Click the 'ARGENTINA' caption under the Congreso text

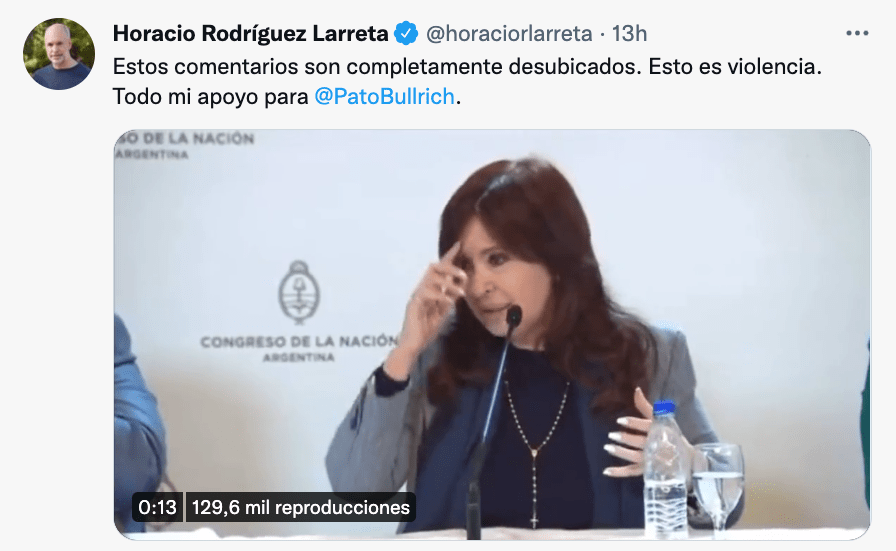(x=298, y=358)
